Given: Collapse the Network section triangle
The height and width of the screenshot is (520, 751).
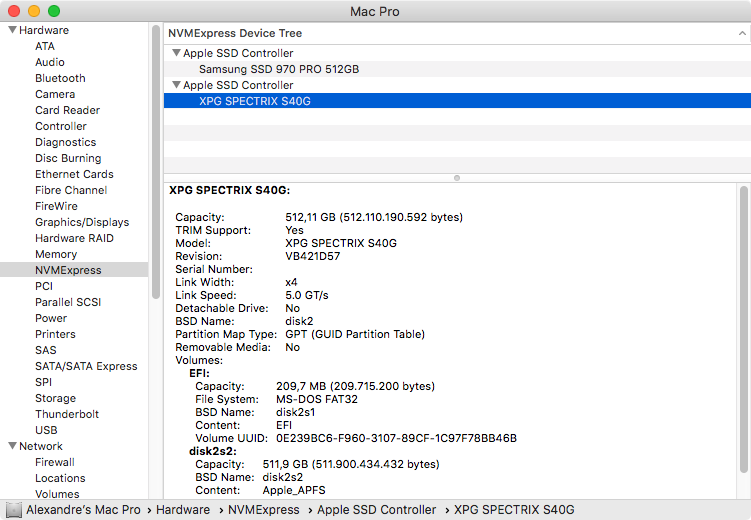Looking at the screenshot, I should (12, 446).
